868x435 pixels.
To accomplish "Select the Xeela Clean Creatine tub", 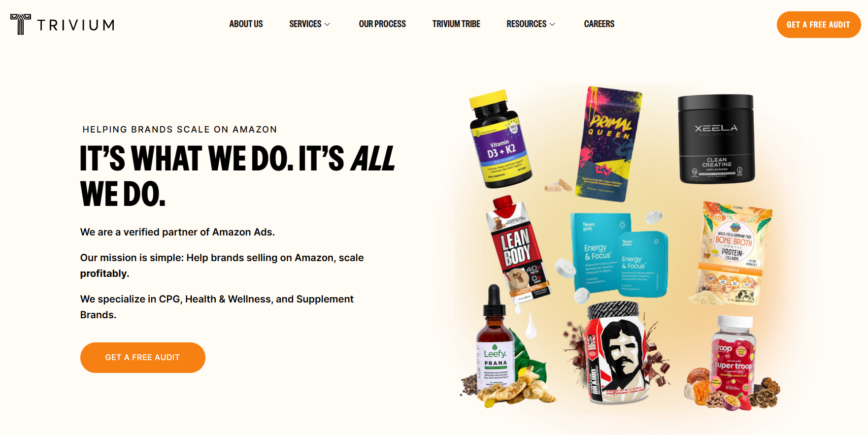I will [716, 139].
